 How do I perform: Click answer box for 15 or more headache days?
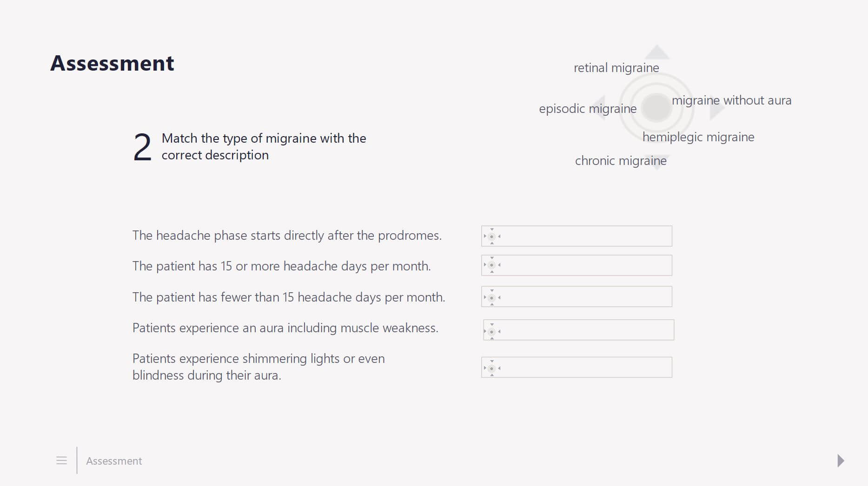pos(576,265)
